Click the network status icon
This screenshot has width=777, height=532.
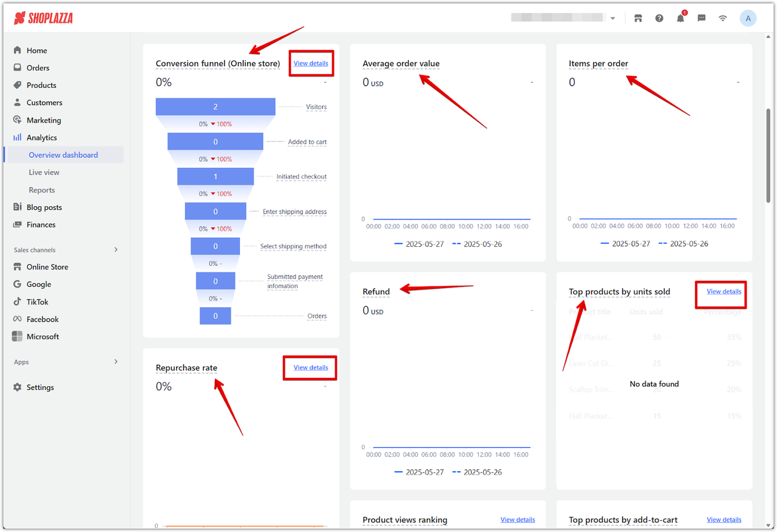click(722, 18)
